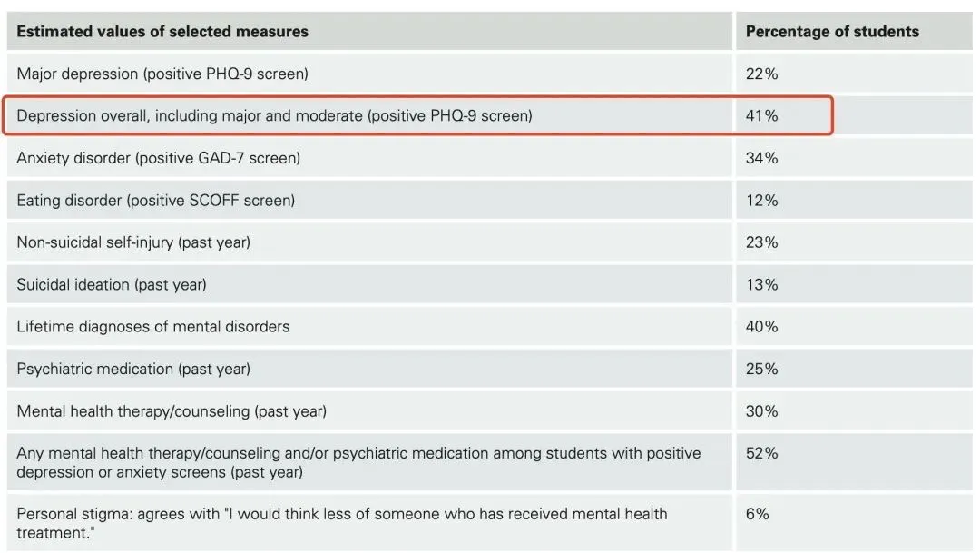Select the Eating disorder SCOFF screen row
This screenshot has width=980, height=553.
click(155, 200)
